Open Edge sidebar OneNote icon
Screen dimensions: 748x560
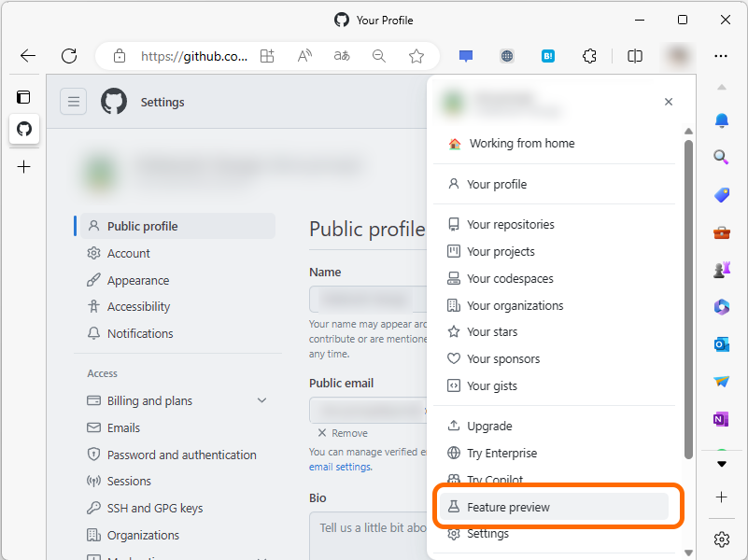(x=721, y=419)
